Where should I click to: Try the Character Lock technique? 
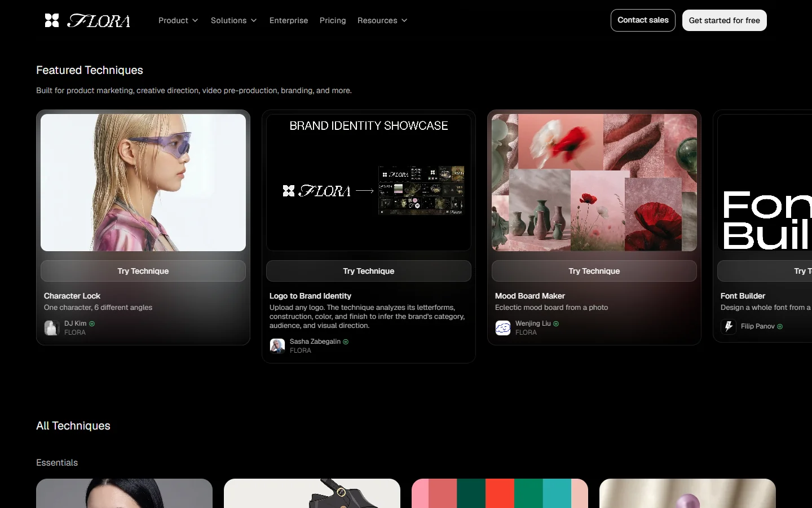pyautogui.click(x=143, y=271)
